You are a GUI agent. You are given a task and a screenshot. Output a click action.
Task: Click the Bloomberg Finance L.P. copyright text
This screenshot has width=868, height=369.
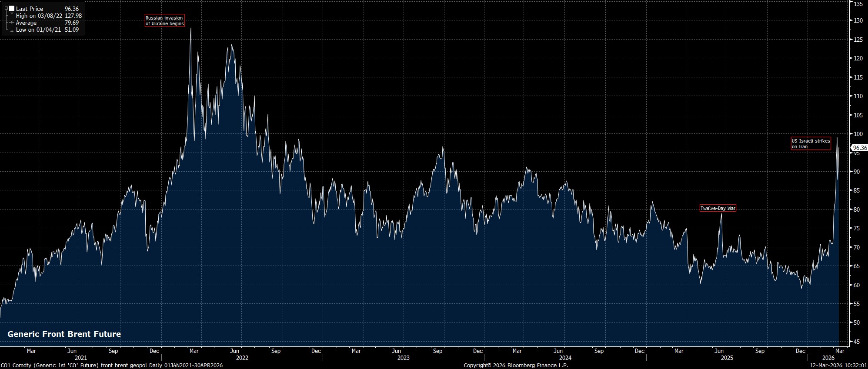516,366
